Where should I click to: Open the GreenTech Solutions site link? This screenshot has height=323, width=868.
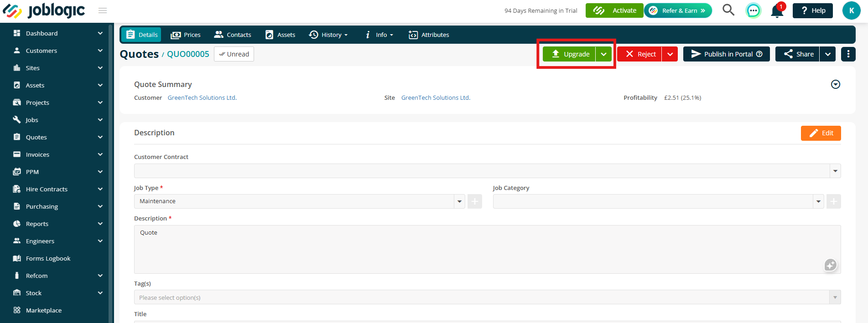pyautogui.click(x=436, y=98)
